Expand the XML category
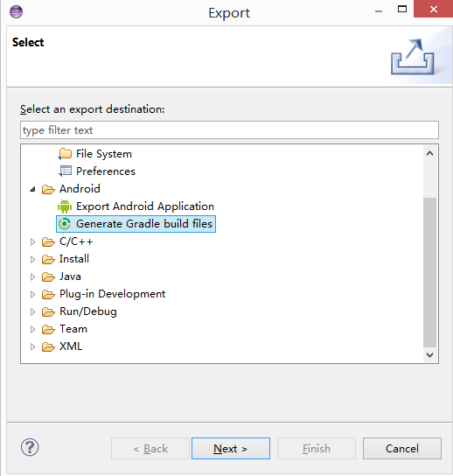This screenshot has width=453, height=476. click(x=32, y=346)
